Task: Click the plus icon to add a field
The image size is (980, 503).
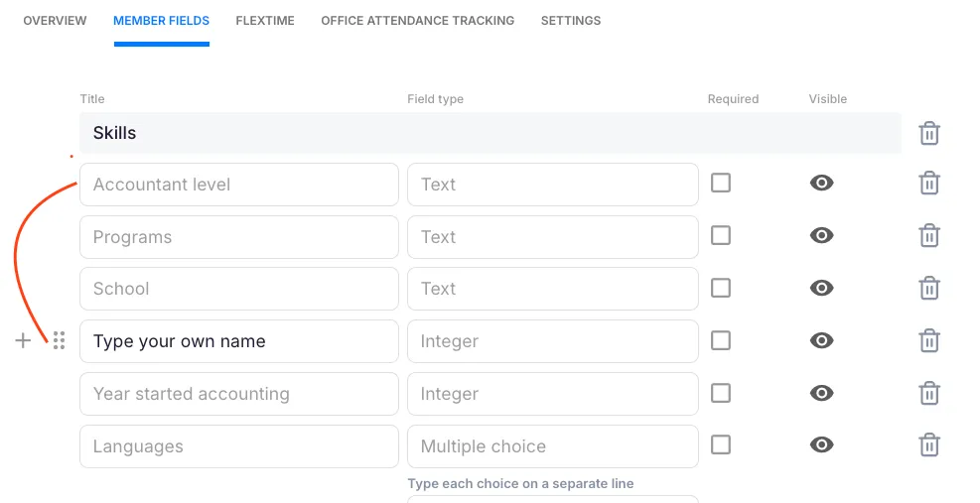Action: click(x=23, y=340)
